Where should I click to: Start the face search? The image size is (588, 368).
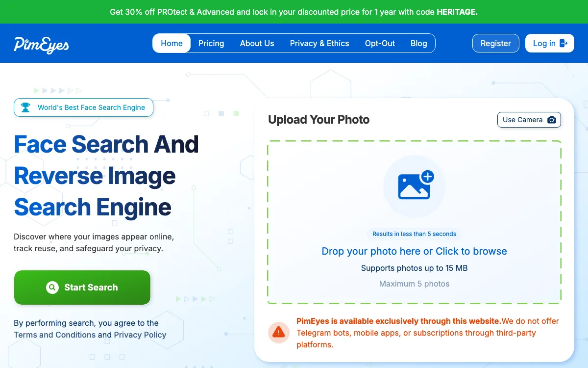82,288
